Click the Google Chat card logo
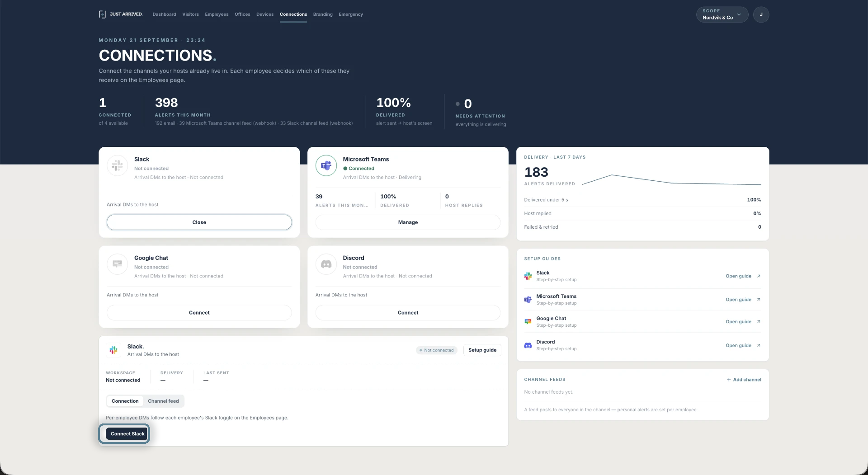The width and height of the screenshot is (868, 475). tap(118, 264)
